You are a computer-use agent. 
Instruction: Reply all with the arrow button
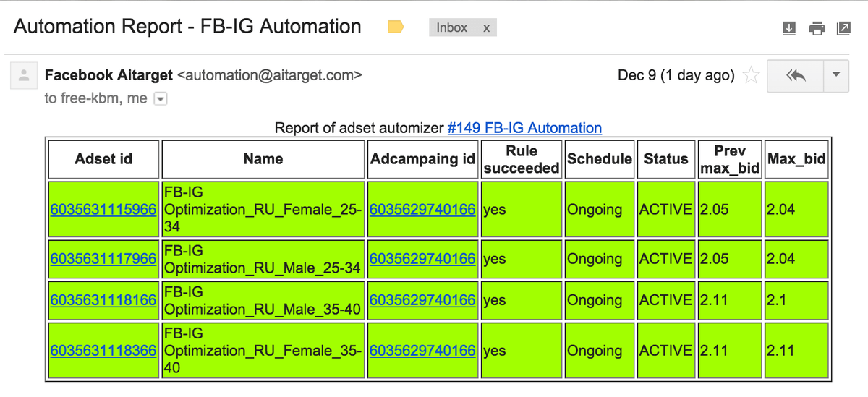tap(795, 75)
